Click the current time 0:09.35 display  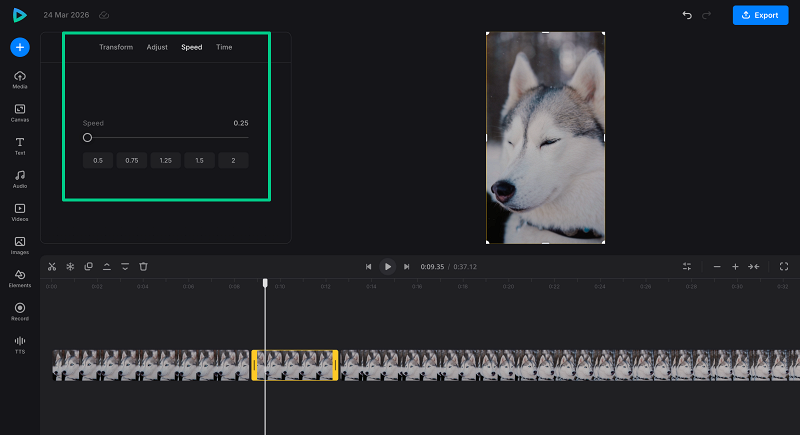(x=432, y=267)
